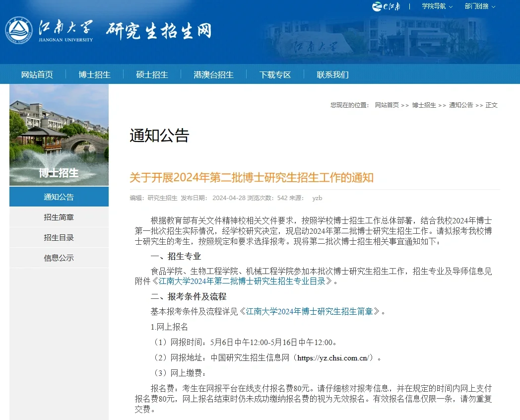Click the source label yzb
The image size is (520, 420).
coord(317,198)
